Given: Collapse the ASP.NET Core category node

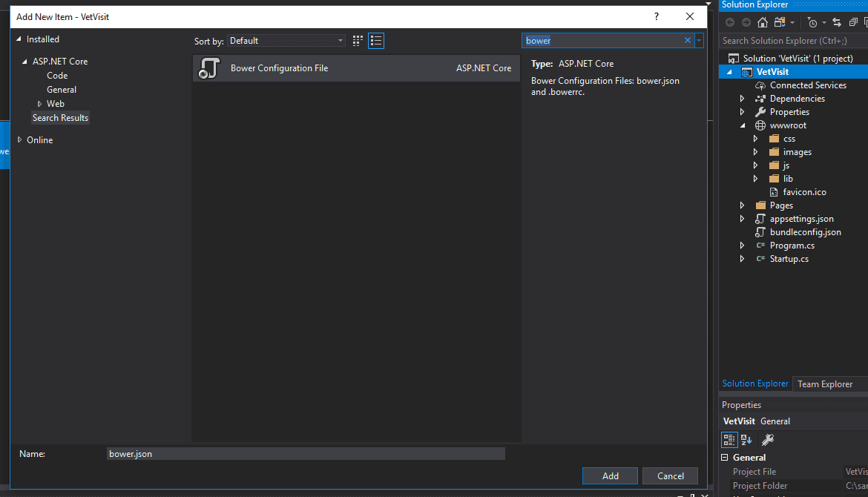Looking at the screenshot, I should click(24, 62).
